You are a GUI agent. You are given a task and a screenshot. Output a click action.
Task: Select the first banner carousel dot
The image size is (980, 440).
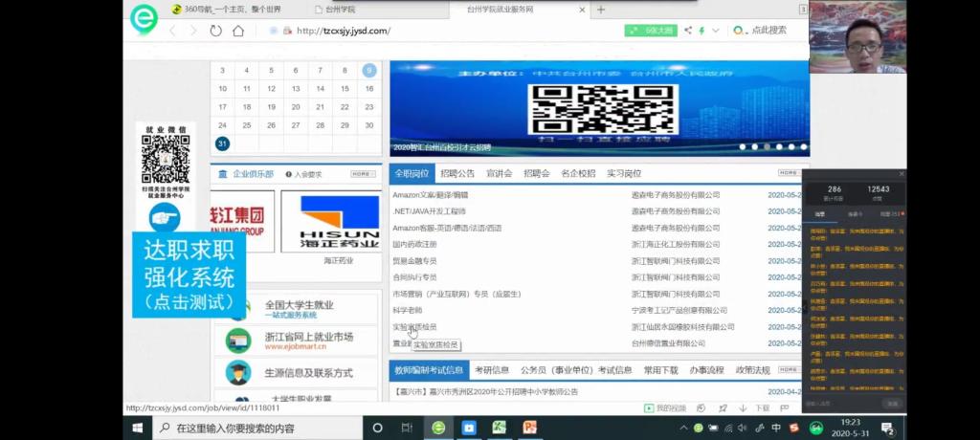coord(742,147)
